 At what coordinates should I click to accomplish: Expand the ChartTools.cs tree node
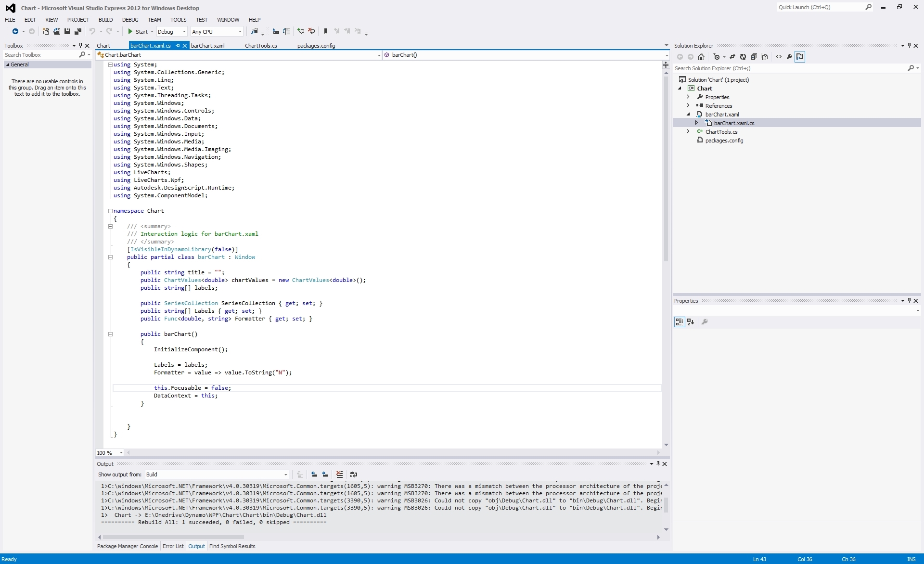688,131
